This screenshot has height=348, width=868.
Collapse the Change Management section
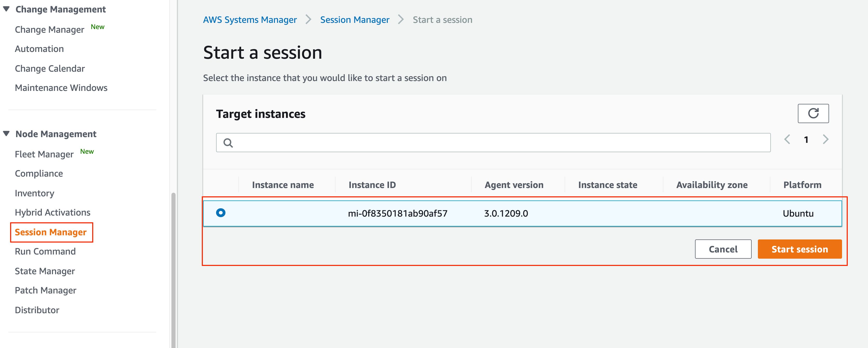pos(6,9)
